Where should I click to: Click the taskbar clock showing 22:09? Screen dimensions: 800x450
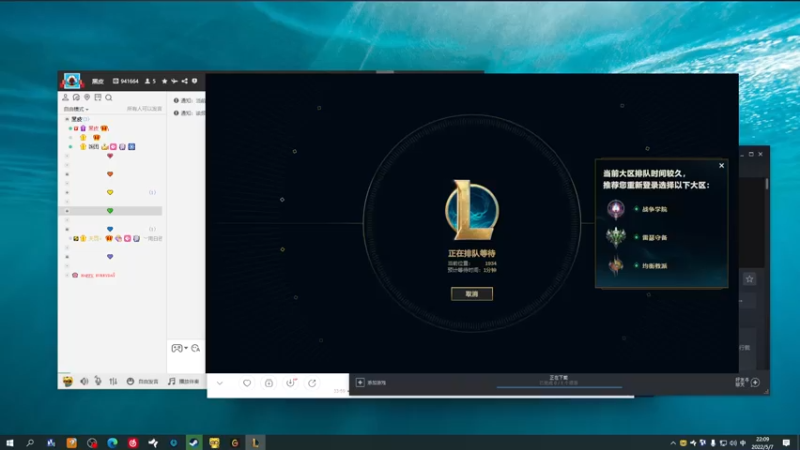click(763, 443)
